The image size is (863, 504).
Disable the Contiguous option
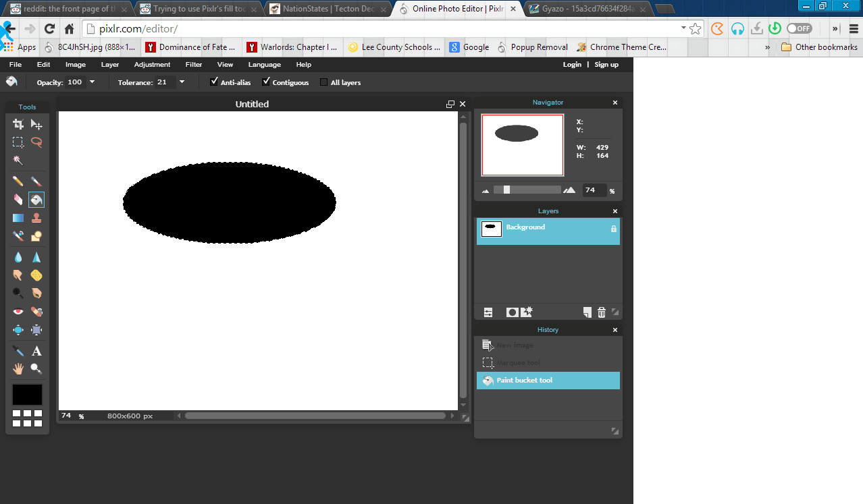tap(266, 82)
